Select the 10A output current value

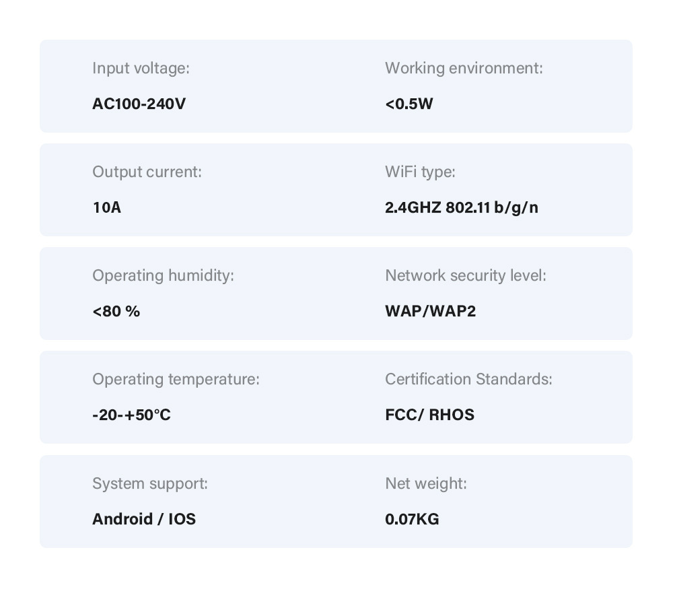(106, 207)
